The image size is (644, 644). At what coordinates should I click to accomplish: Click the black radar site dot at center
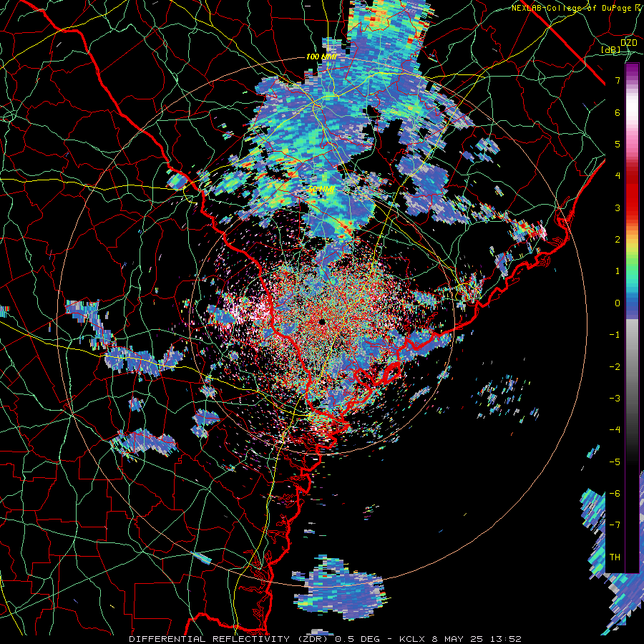tap(322, 321)
